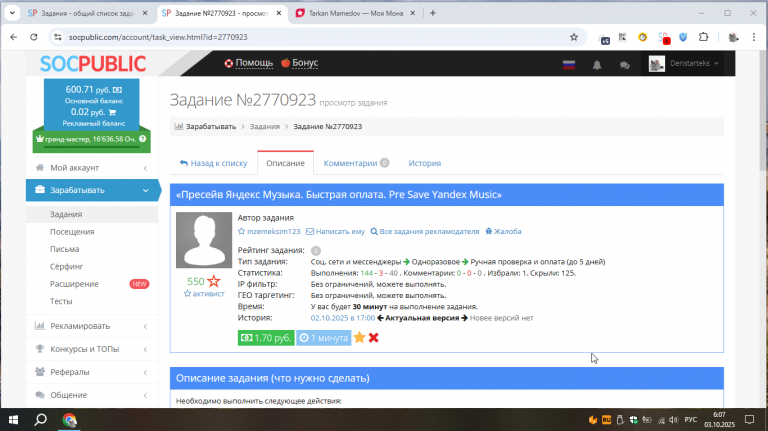The width and height of the screenshot is (768, 431).
Task: Open history version 02.10.2025 в 17:00
Action: pyautogui.click(x=343, y=318)
